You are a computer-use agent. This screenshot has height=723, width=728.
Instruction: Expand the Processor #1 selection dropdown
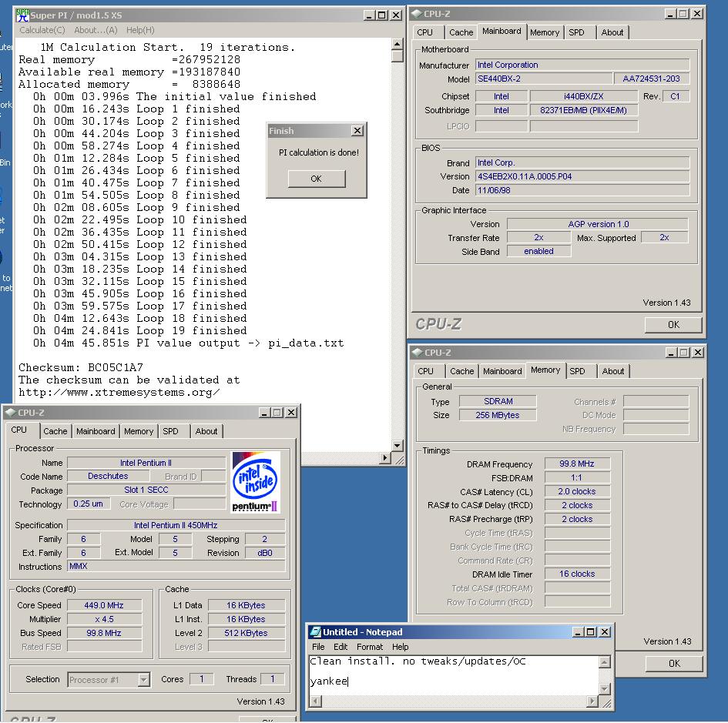[x=144, y=680]
